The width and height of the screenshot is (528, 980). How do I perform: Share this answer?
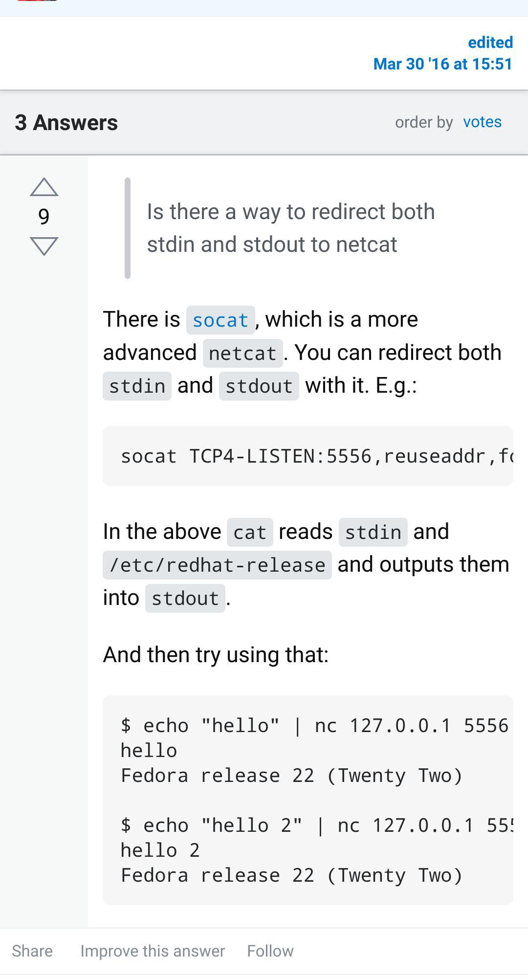pos(32,951)
